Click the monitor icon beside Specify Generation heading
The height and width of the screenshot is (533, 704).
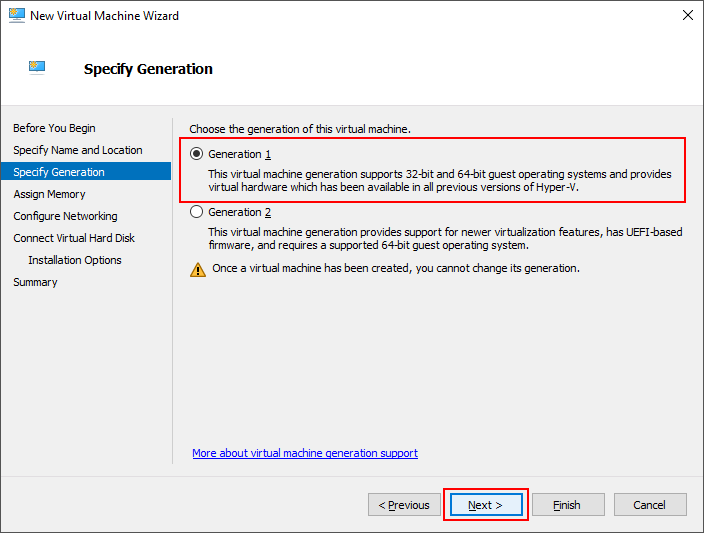point(37,68)
